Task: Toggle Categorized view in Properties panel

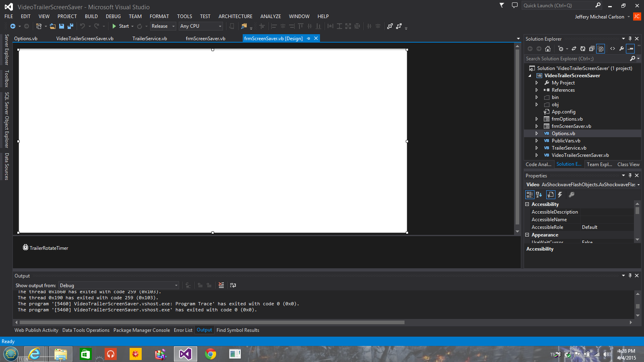Action: click(x=530, y=195)
